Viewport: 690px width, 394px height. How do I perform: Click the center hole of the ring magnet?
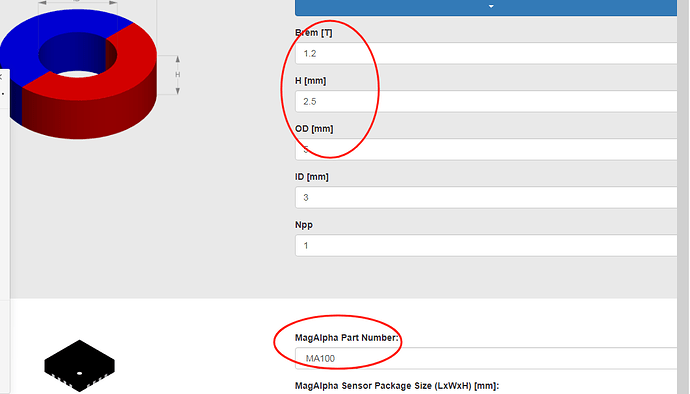pos(77,56)
